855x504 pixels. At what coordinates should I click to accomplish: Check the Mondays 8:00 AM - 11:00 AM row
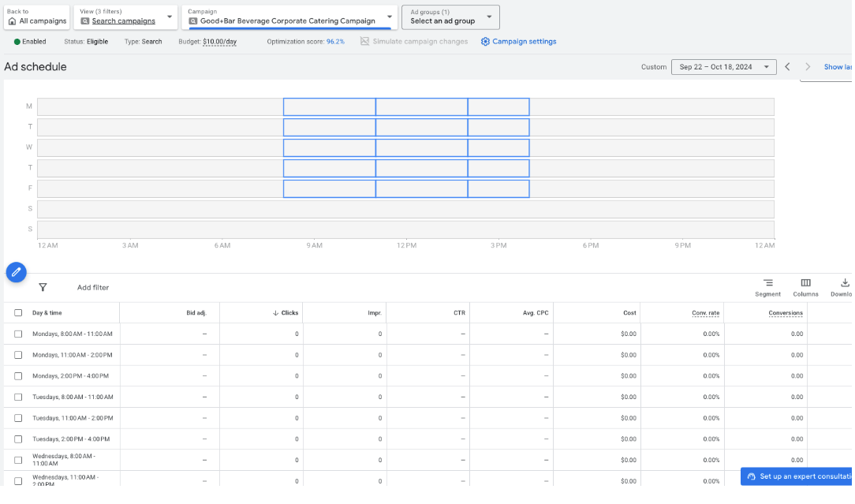pos(18,334)
